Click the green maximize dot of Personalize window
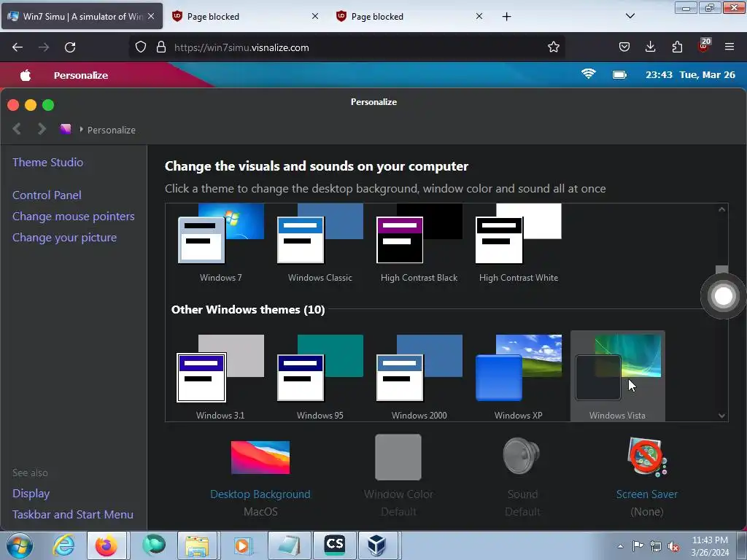747x560 pixels. (x=48, y=105)
